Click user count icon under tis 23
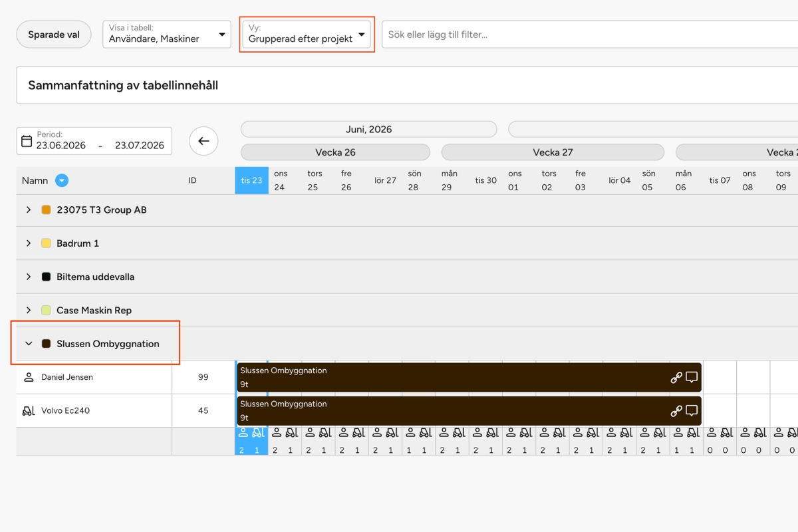The height and width of the screenshot is (532, 798). [x=243, y=432]
